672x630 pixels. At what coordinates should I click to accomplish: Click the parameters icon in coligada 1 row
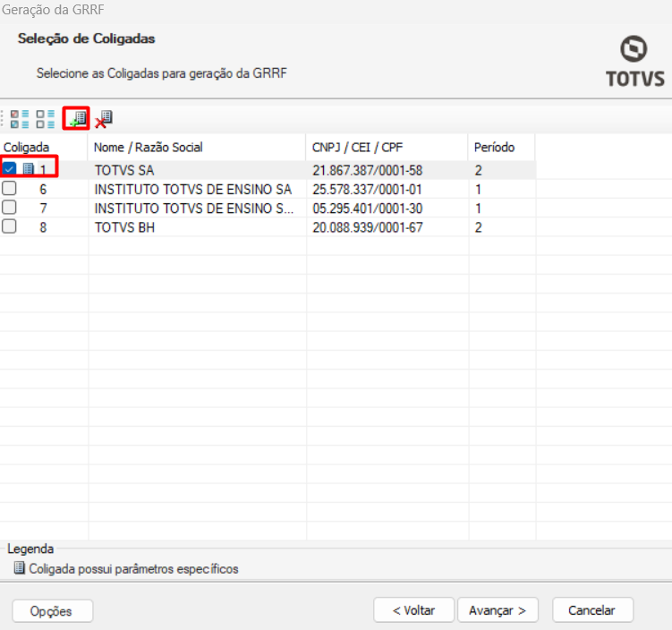coord(29,169)
